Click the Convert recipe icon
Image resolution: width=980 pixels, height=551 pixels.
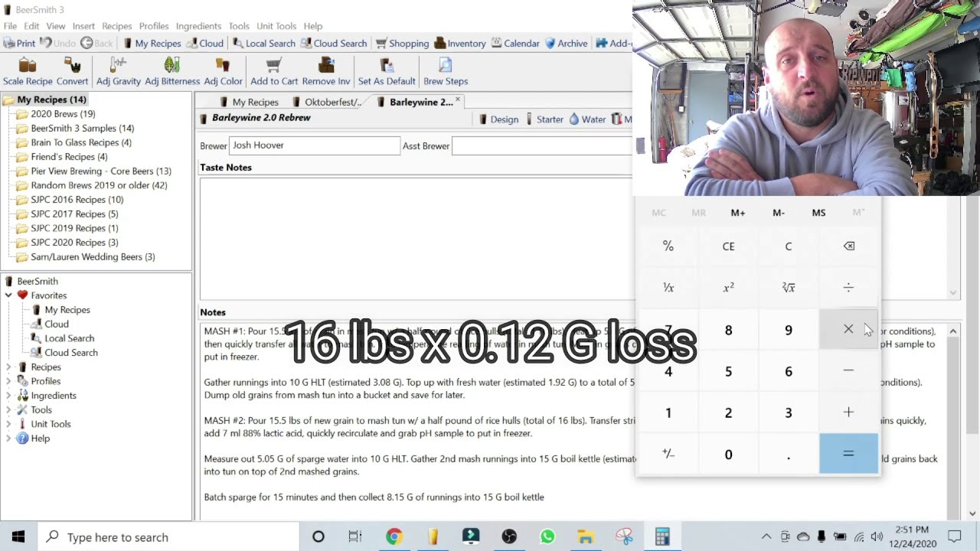click(72, 72)
